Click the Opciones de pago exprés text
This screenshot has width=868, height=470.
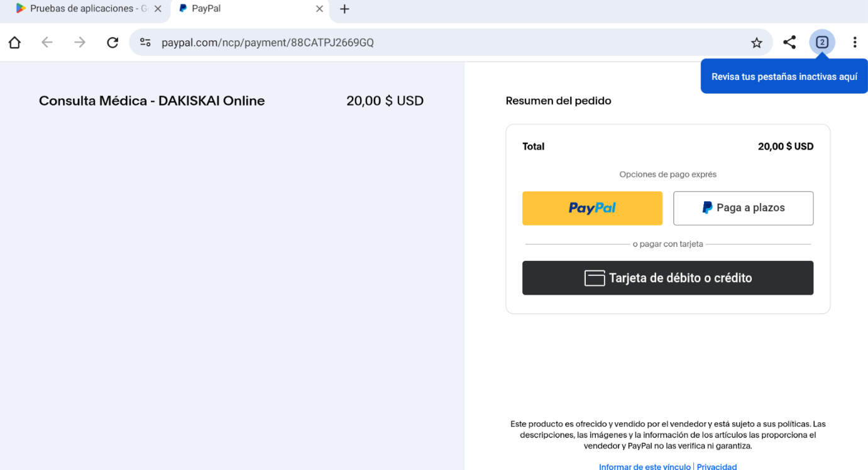coord(668,174)
